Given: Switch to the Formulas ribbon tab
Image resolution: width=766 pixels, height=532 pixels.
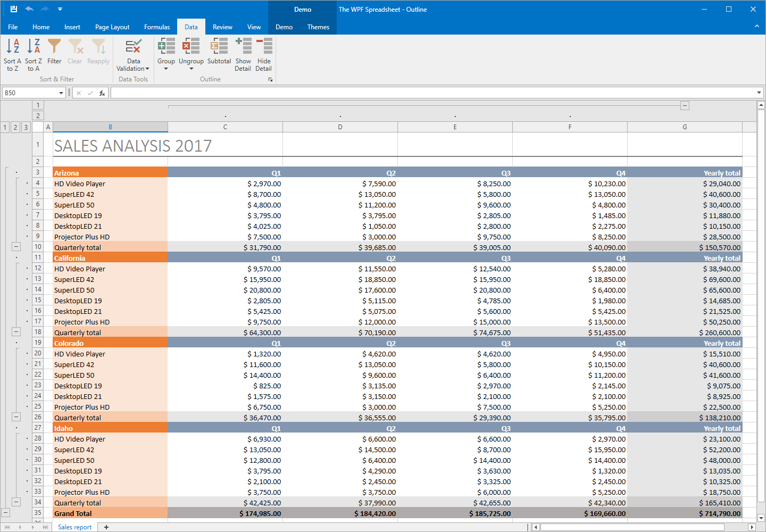Looking at the screenshot, I should click(x=157, y=27).
